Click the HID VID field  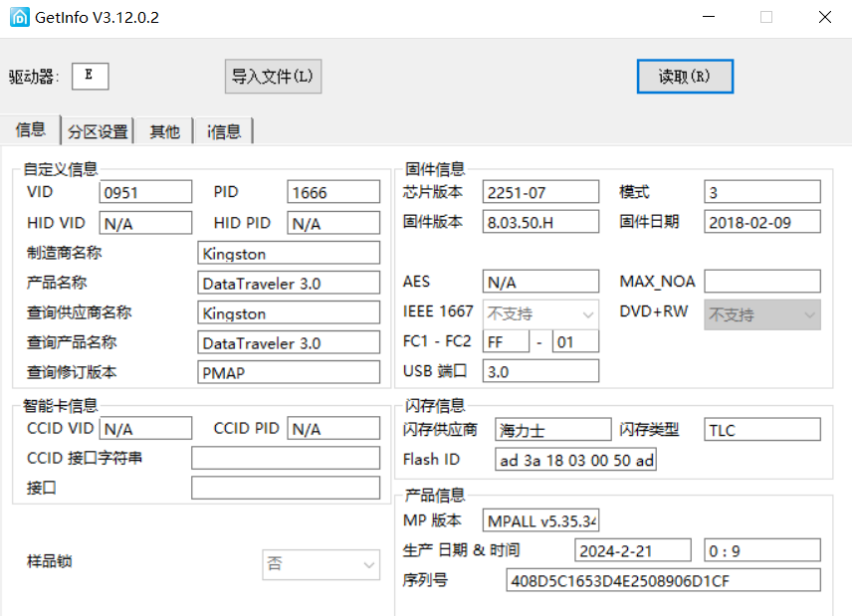(145, 223)
